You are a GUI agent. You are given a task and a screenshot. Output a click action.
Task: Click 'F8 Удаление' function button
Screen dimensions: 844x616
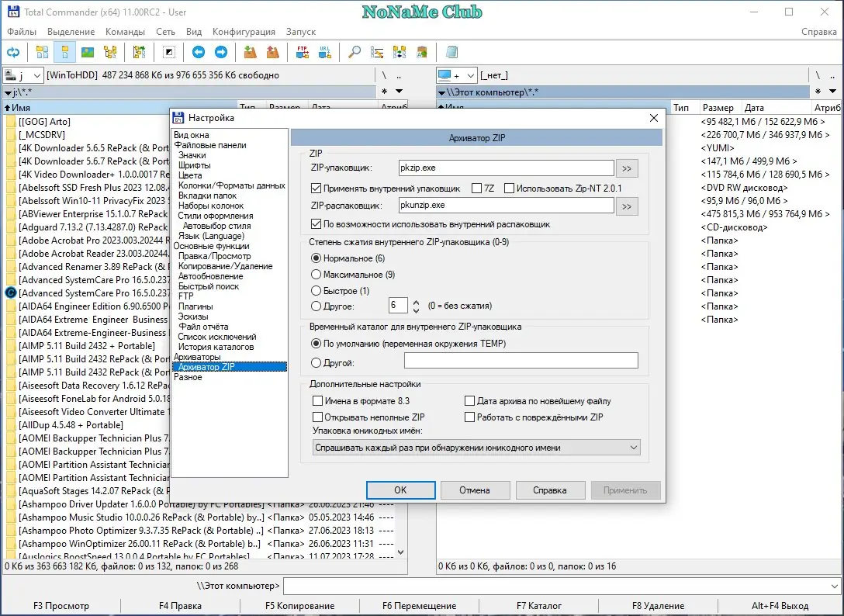(659, 606)
